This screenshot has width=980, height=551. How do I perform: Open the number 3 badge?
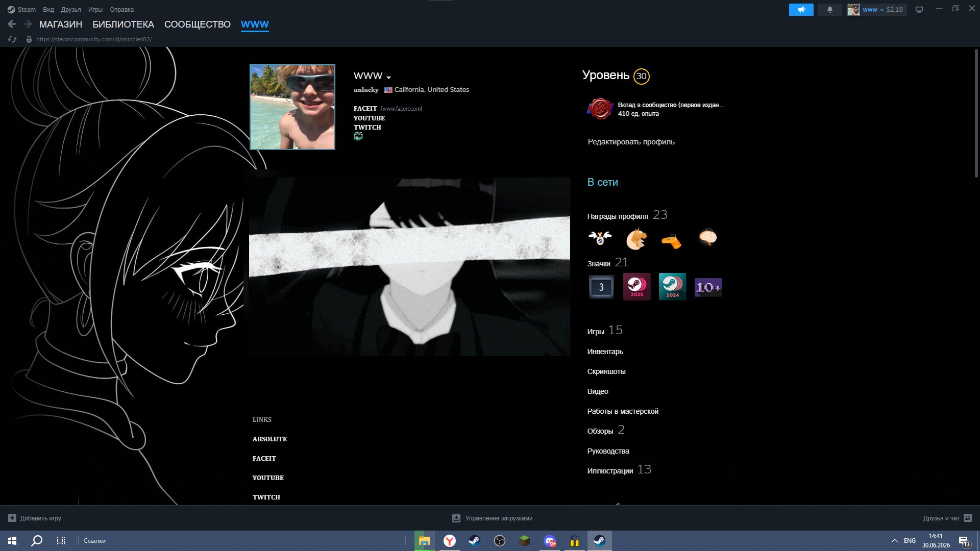(601, 287)
